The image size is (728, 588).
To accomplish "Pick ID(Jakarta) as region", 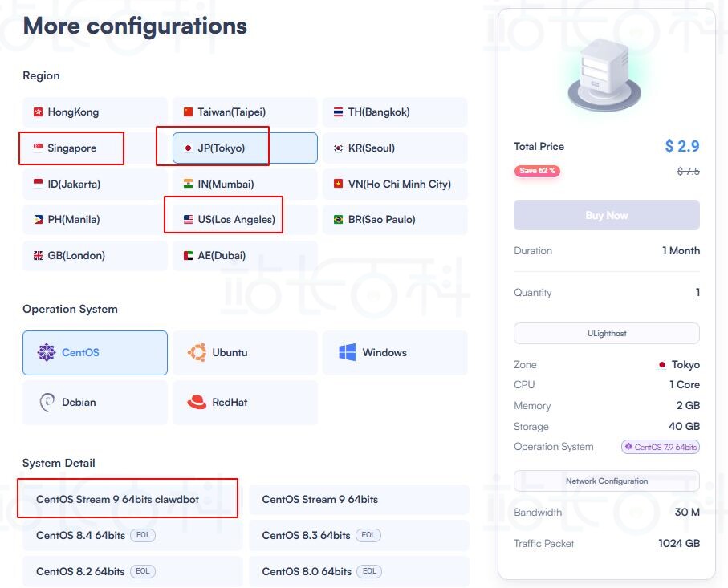I will (95, 184).
